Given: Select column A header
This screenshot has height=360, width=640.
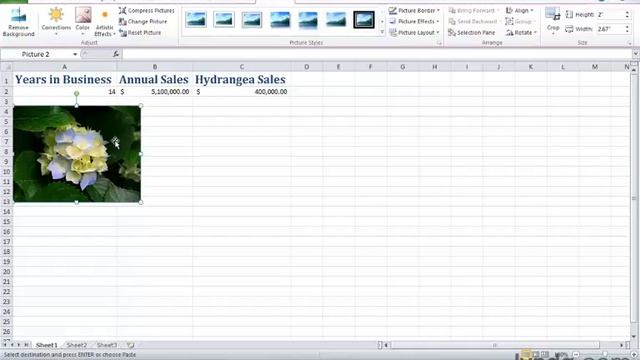Looking at the screenshot, I should click(64, 67).
